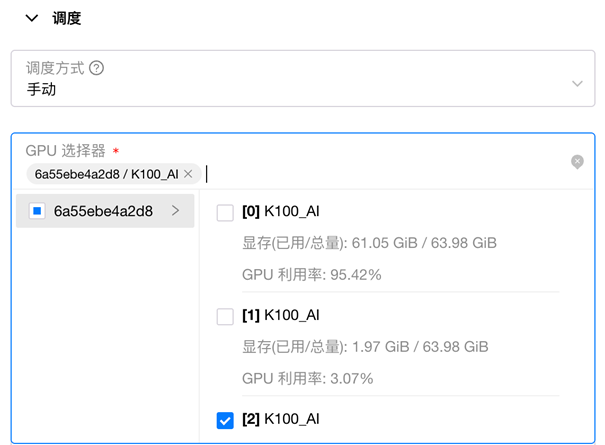Expand node 6a55ebe4a2d8 with the right arrow

pos(176,211)
